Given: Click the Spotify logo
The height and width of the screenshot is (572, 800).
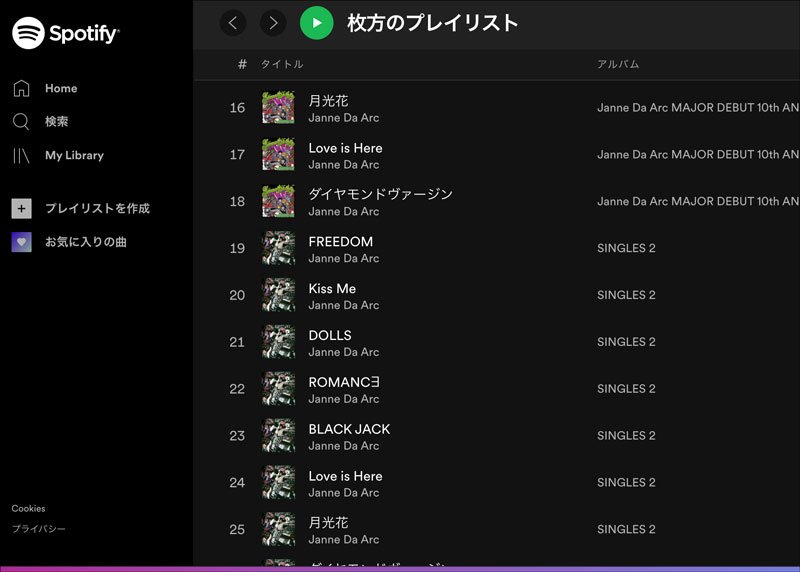Looking at the screenshot, I should (x=66, y=33).
